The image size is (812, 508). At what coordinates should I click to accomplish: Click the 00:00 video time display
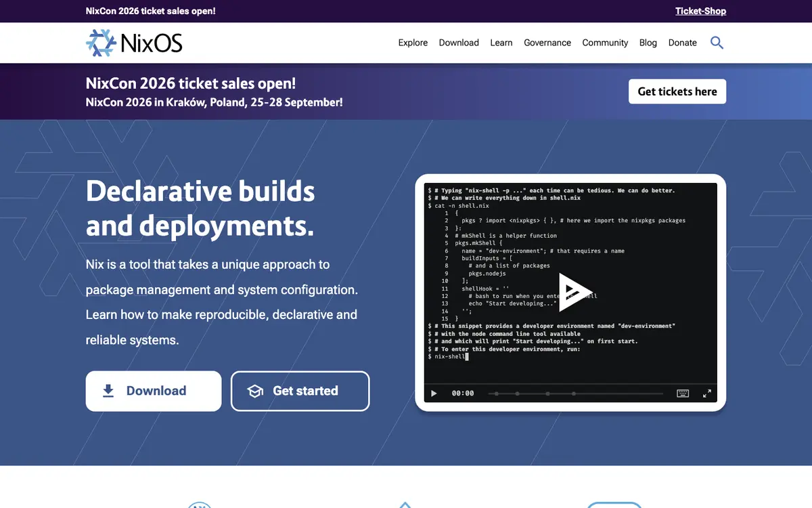[463, 393]
